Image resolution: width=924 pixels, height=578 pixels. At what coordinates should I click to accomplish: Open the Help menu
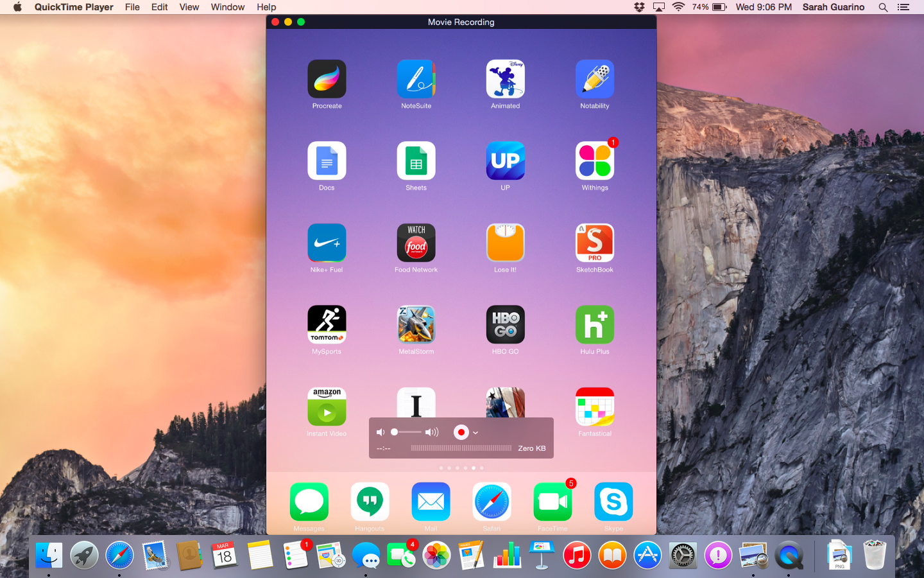pyautogui.click(x=266, y=7)
